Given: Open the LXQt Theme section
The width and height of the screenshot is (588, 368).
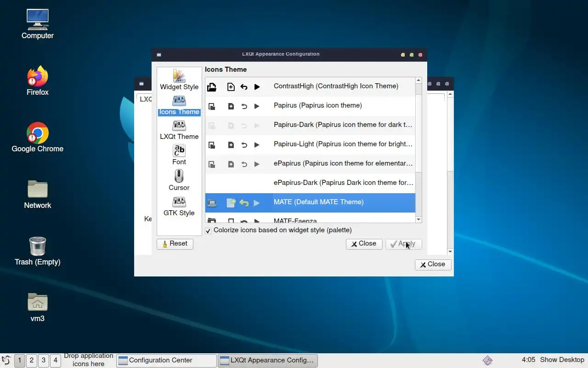Looking at the screenshot, I should 179,130.
